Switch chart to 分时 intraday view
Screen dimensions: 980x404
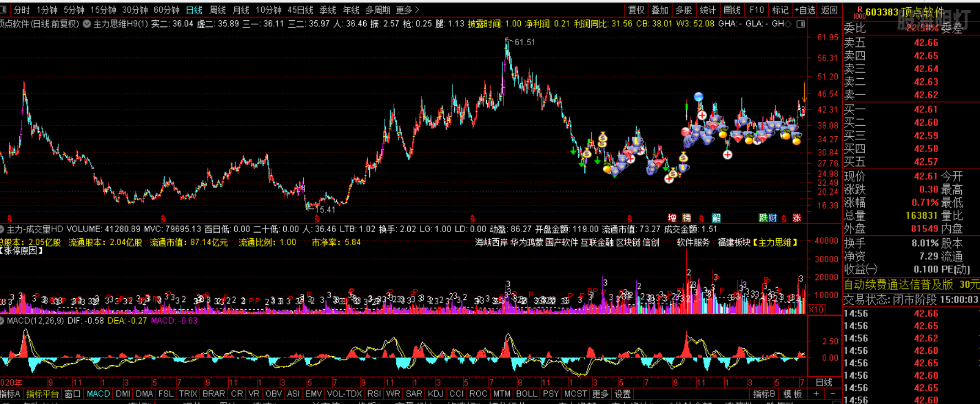pyautogui.click(x=22, y=10)
